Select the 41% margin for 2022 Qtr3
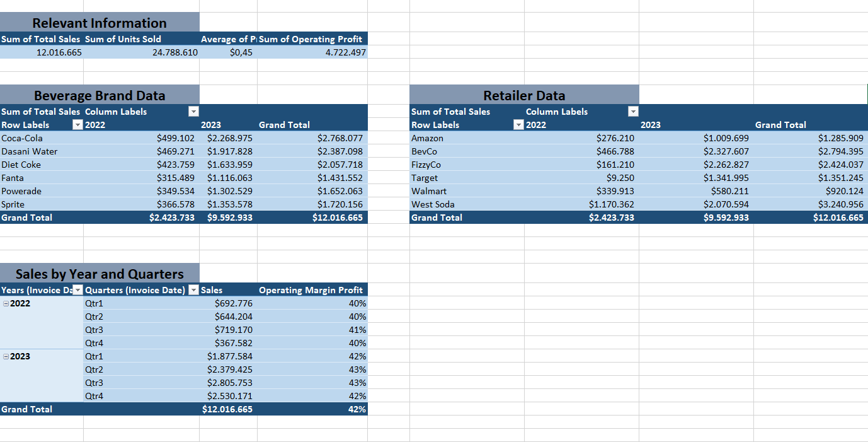The width and height of the screenshot is (868, 442). (x=312, y=330)
